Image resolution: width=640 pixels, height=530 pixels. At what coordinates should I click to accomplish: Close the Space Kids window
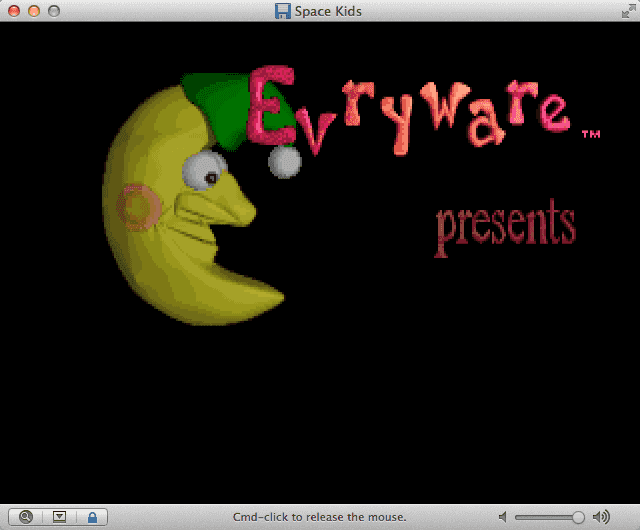click(x=14, y=11)
